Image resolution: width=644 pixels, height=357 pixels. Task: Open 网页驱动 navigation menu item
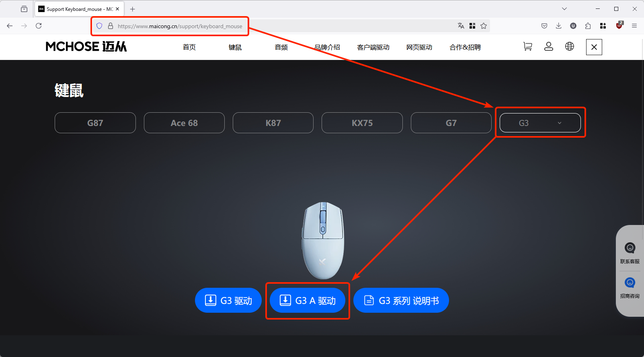coord(419,47)
